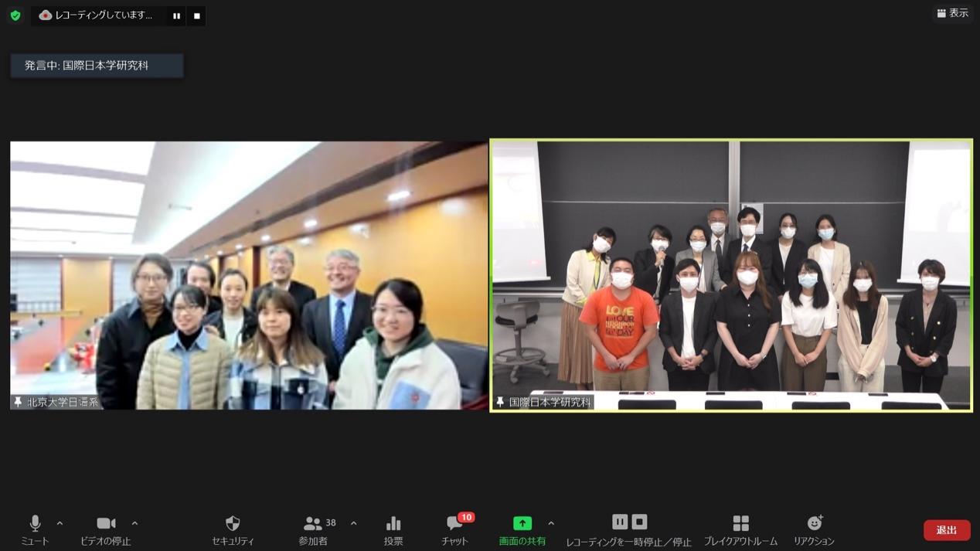This screenshot has height=551, width=980.
Task: Pause recording in the bottom toolbar
Action: tap(620, 522)
